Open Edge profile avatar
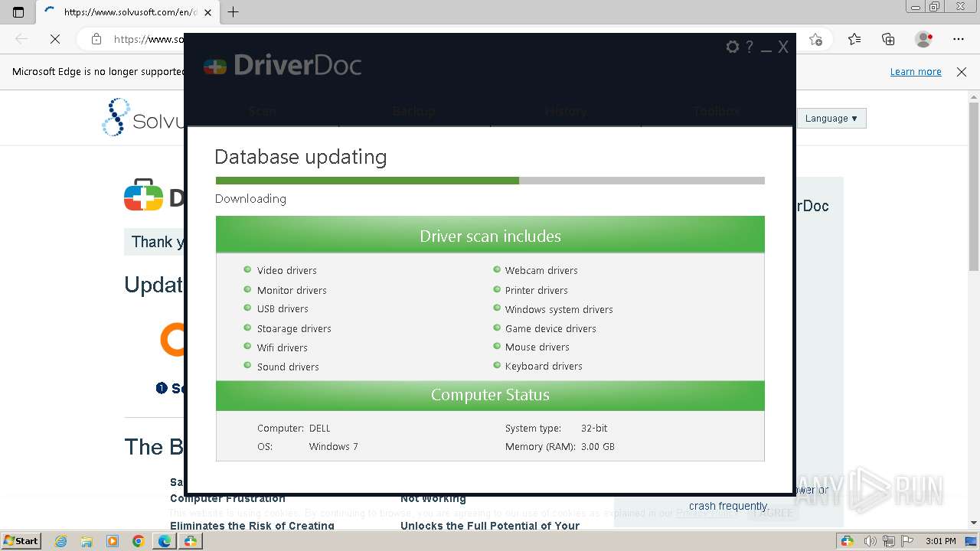The width and height of the screenshot is (980, 551). click(924, 39)
